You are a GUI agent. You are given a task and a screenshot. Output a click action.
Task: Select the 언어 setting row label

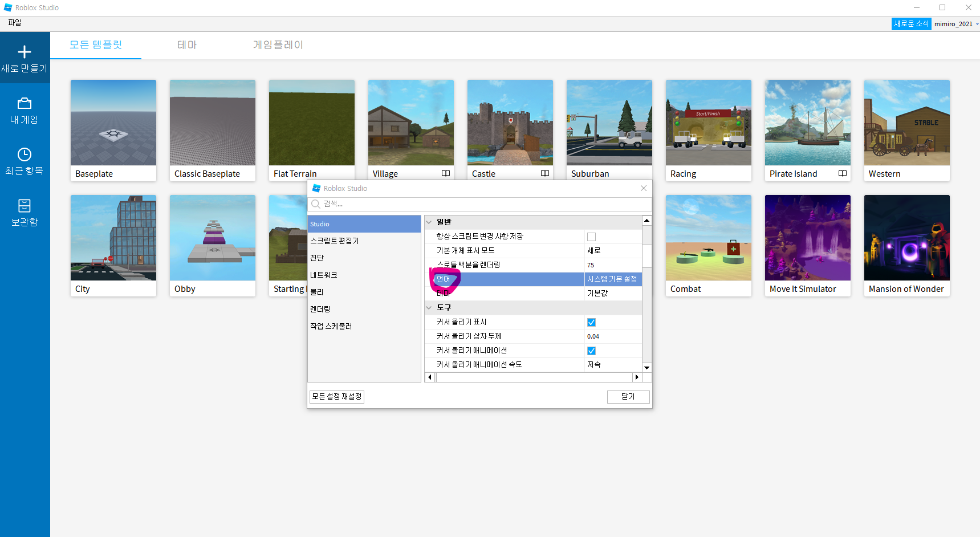[x=444, y=279]
